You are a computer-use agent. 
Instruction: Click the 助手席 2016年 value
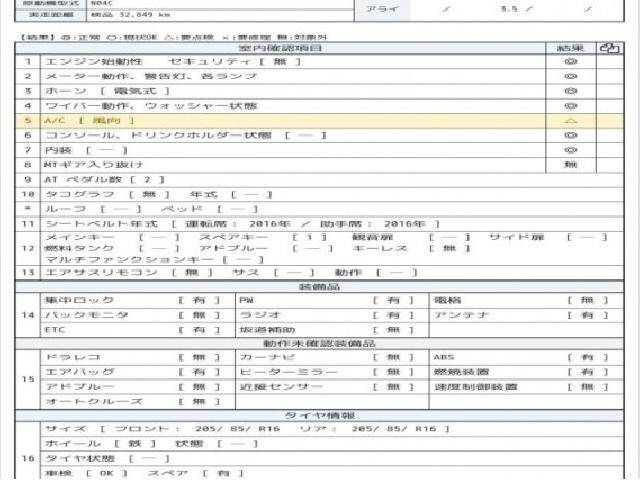pos(373,224)
